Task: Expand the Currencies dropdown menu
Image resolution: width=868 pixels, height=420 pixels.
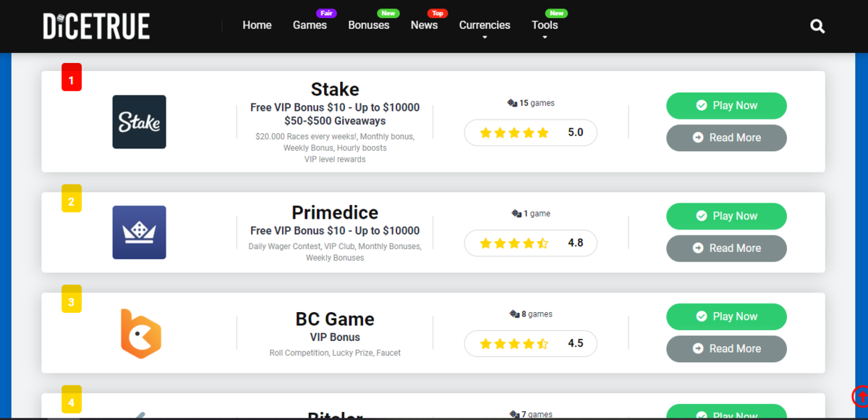Action: pos(485,26)
